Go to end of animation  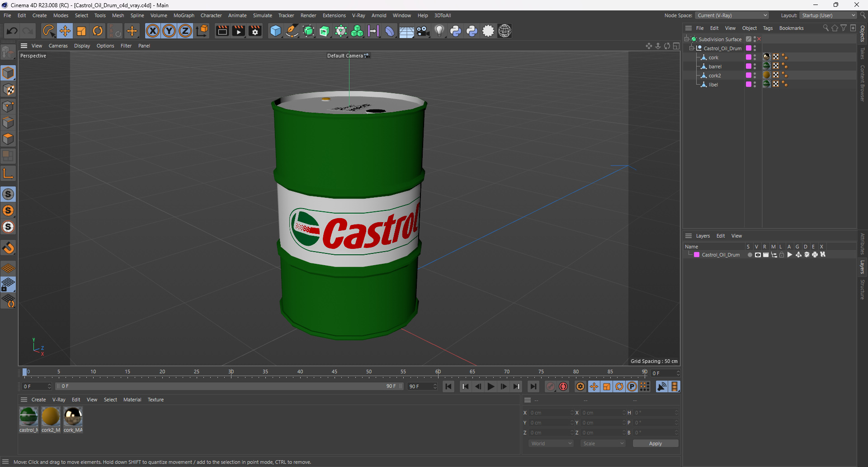(533, 386)
